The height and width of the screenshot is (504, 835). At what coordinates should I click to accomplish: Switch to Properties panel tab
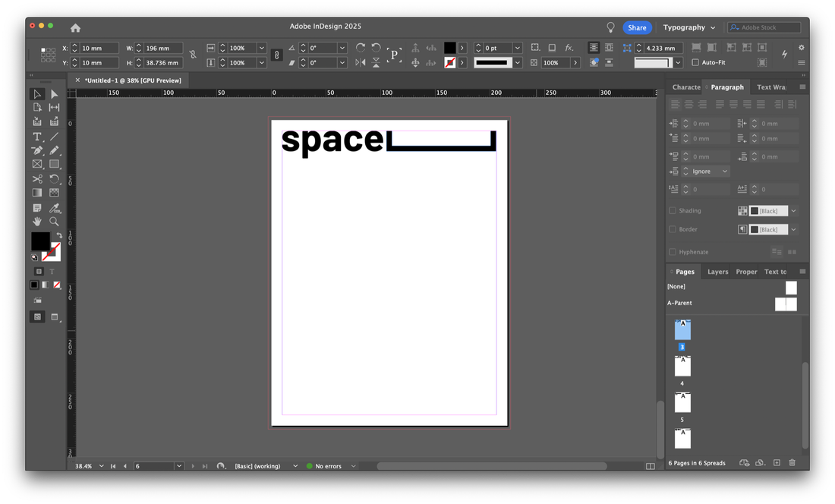[746, 272]
